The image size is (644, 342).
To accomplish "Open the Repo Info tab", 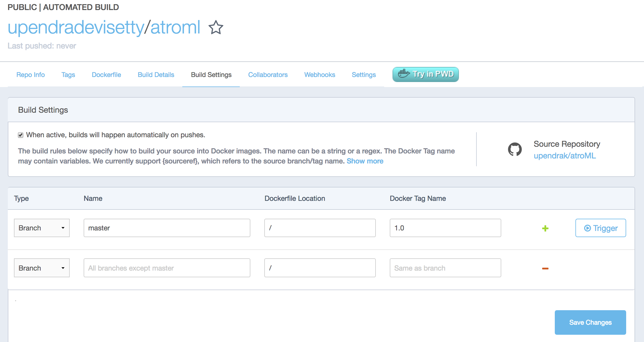I will pyautogui.click(x=31, y=75).
